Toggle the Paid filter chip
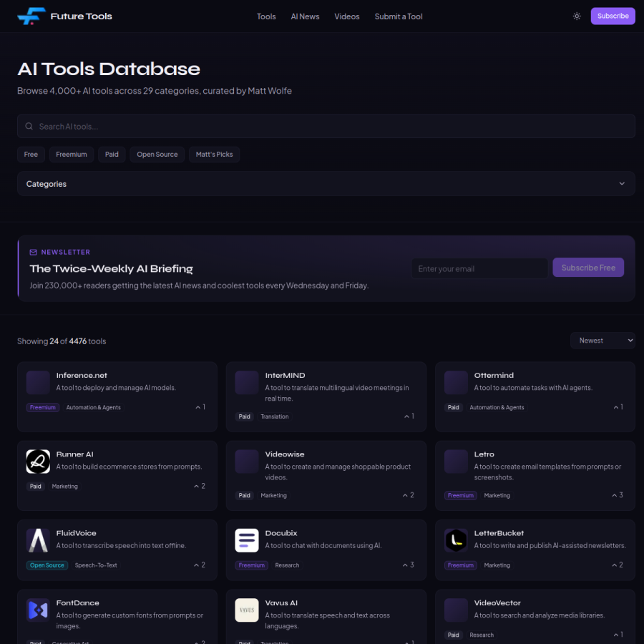Screen dimensions: 644x644 112,155
